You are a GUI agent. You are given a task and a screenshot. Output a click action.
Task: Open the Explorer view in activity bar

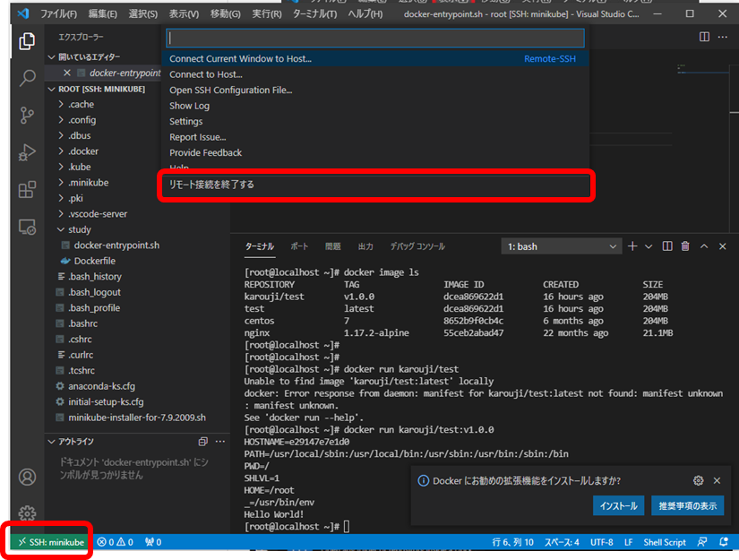[27, 41]
